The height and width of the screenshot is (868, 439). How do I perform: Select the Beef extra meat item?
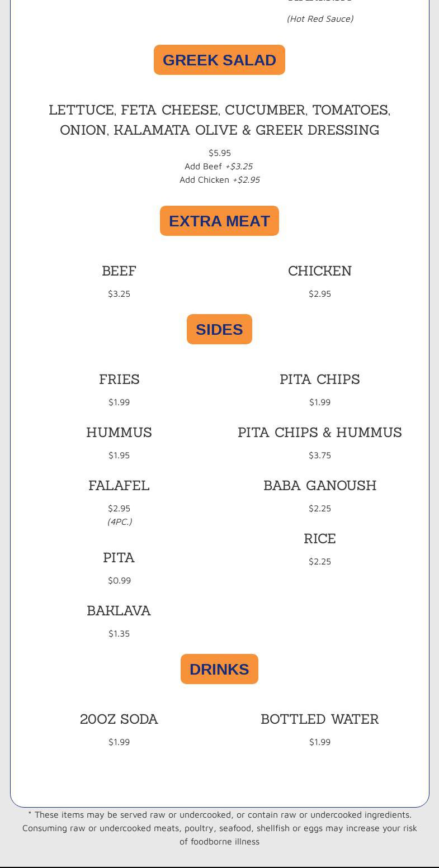(x=119, y=271)
